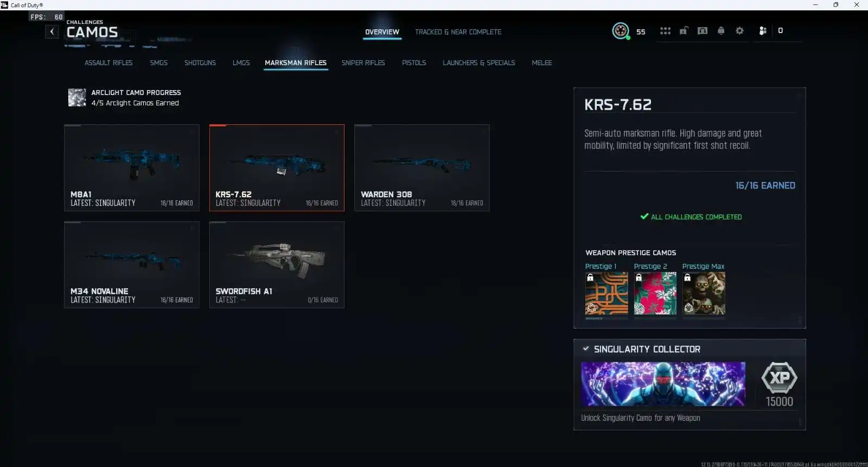Select the Assault Rifles category
The image size is (868, 467).
click(108, 63)
